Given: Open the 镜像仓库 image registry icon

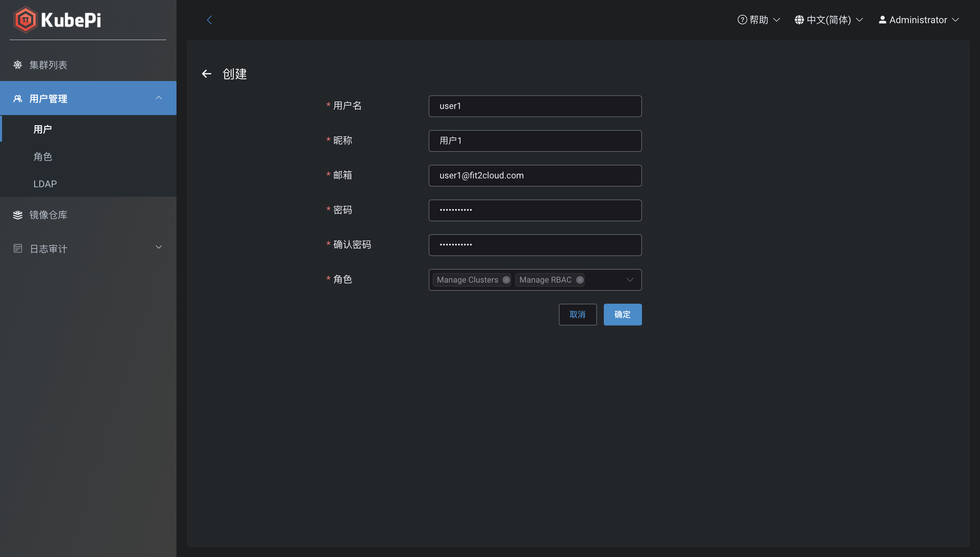Looking at the screenshot, I should tap(18, 214).
